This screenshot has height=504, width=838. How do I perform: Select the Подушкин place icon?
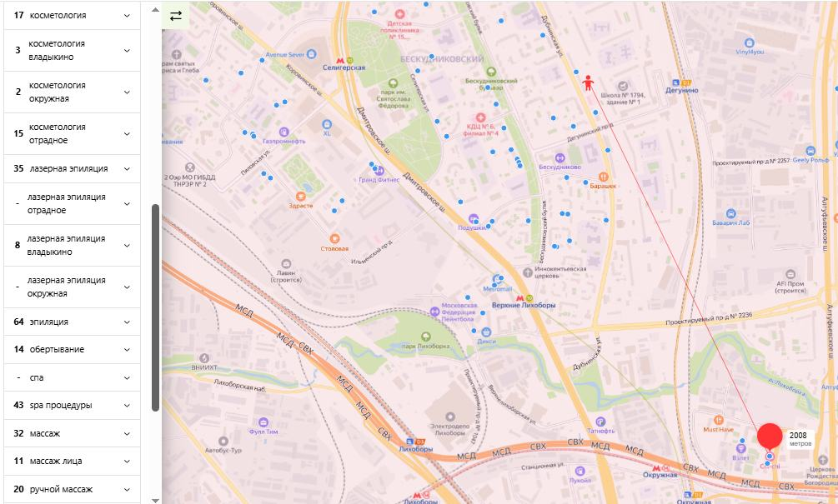pos(473,219)
